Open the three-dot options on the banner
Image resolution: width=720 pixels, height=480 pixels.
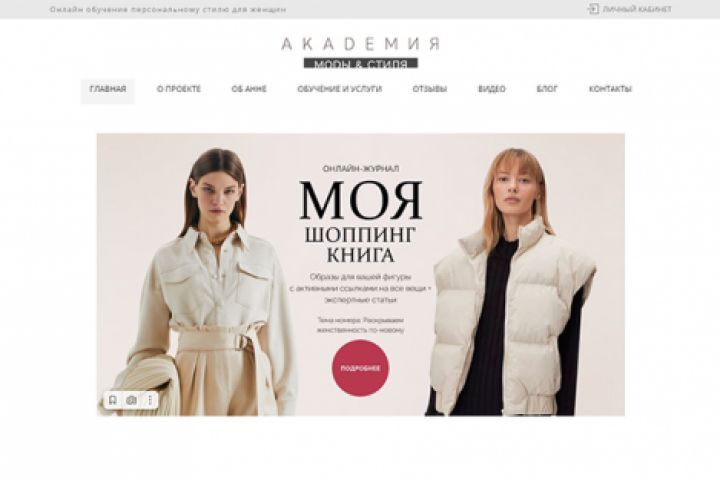(150, 400)
